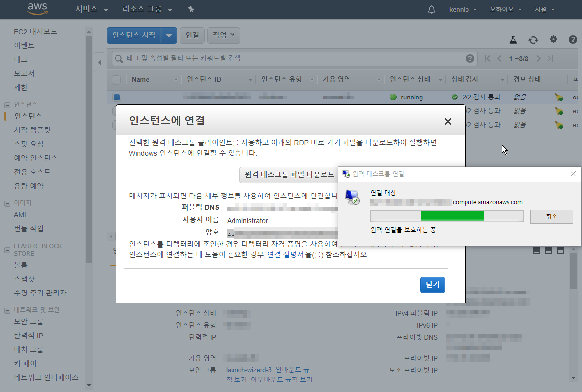Open the pin shortcut icon in top bar
Image resolution: width=582 pixels, height=392 pixels.
[191, 9]
